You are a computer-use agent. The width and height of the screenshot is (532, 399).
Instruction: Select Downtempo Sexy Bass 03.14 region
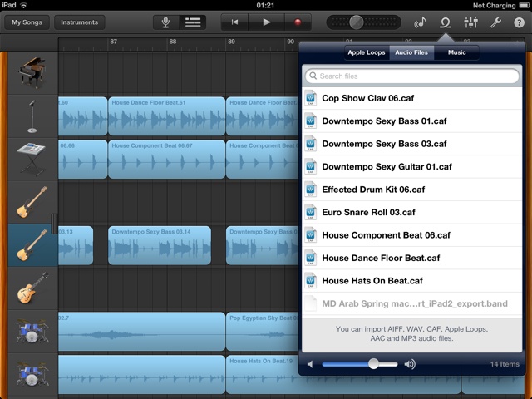click(160, 245)
